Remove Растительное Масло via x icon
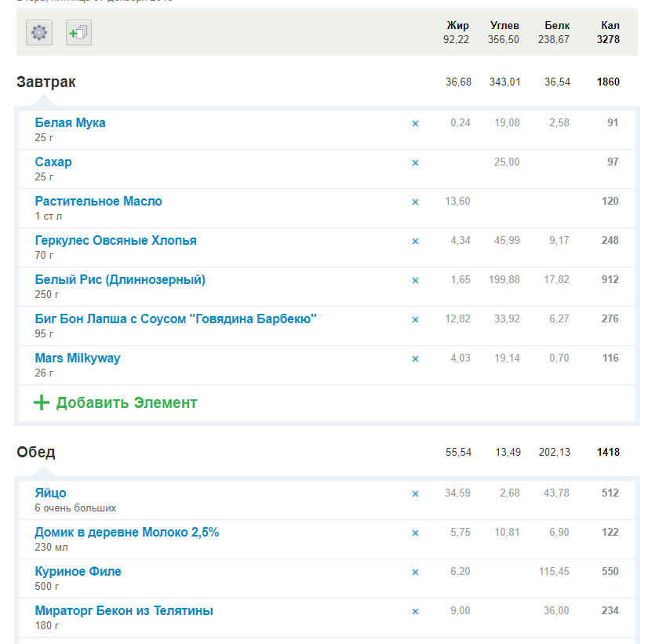The height and width of the screenshot is (644, 648). coord(416,202)
